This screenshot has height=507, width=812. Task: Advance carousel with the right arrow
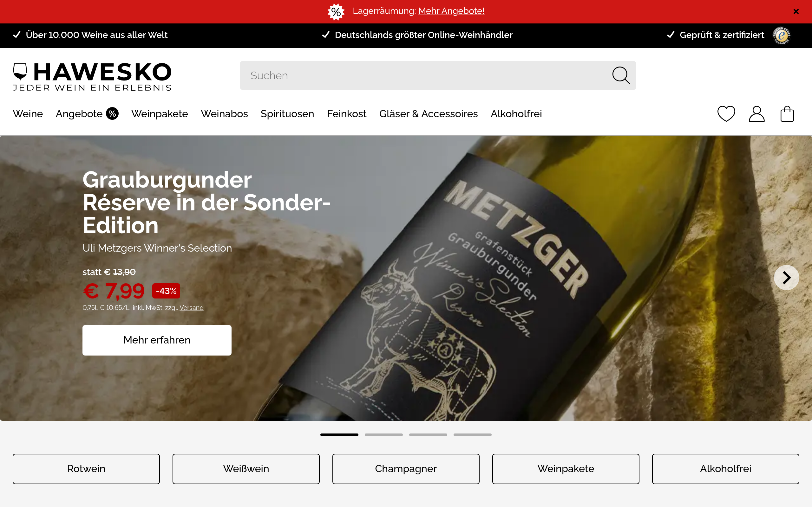pyautogui.click(x=787, y=278)
